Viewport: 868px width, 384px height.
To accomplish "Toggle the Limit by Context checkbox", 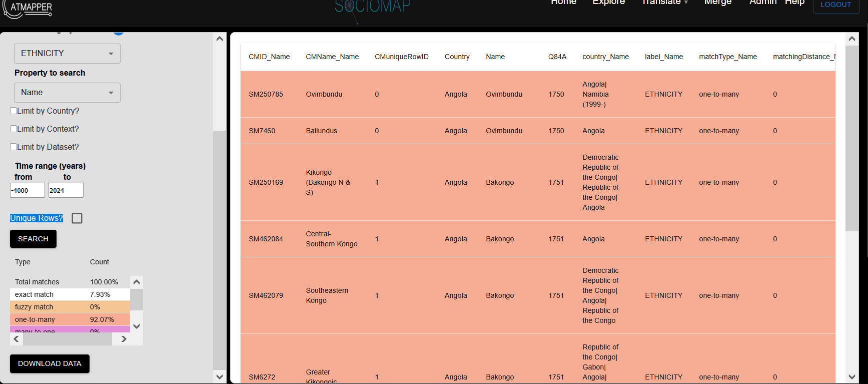I will tap(14, 129).
